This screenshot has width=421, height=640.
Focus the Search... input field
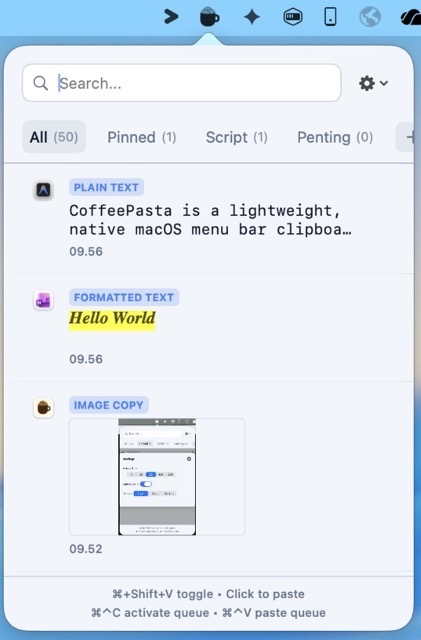(x=181, y=83)
